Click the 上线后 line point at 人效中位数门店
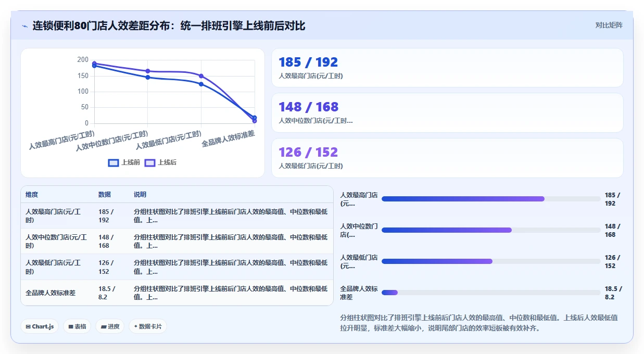The width and height of the screenshot is (644, 354). click(148, 71)
